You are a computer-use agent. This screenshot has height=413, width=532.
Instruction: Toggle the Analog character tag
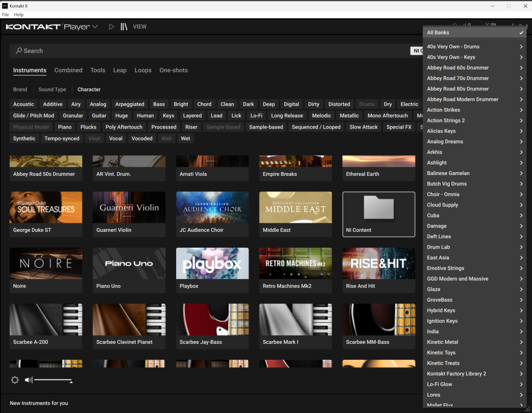point(98,104)
